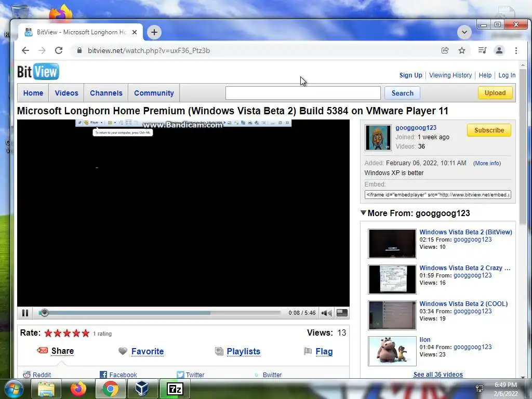Click the browser forward arrow

[x=42, y=50]
